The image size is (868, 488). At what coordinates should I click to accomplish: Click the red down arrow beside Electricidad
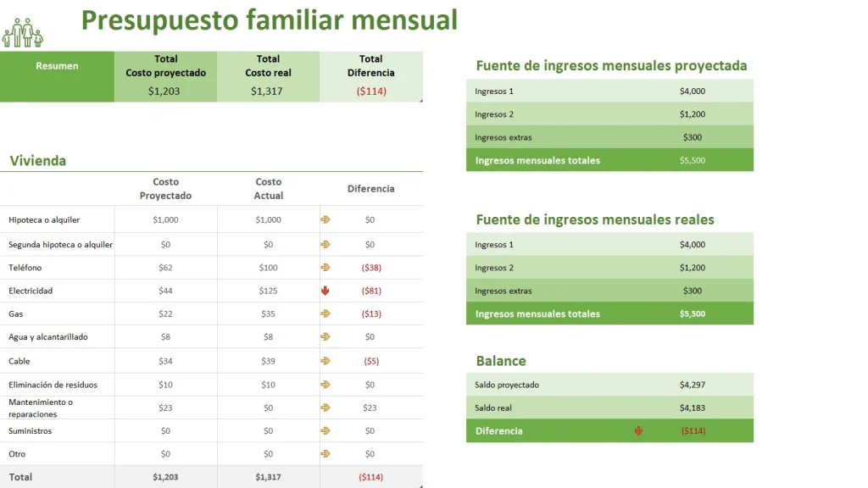pos(324,290)
